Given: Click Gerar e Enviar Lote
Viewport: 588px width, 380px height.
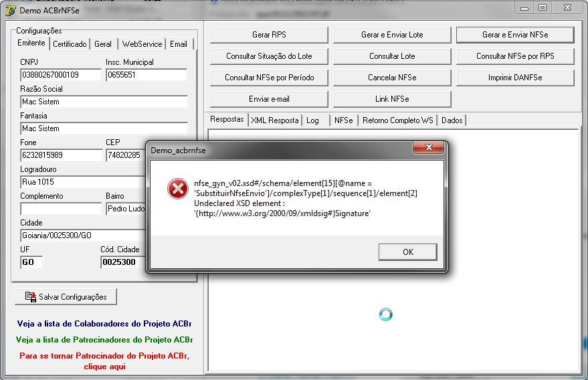Looking at the screenshot, I should pos(392,35).
